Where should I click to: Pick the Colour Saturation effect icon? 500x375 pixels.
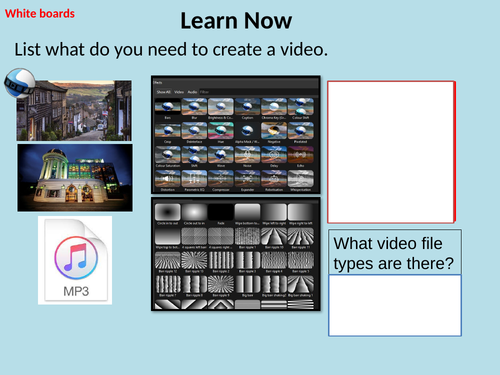click(x=168, y=154)
